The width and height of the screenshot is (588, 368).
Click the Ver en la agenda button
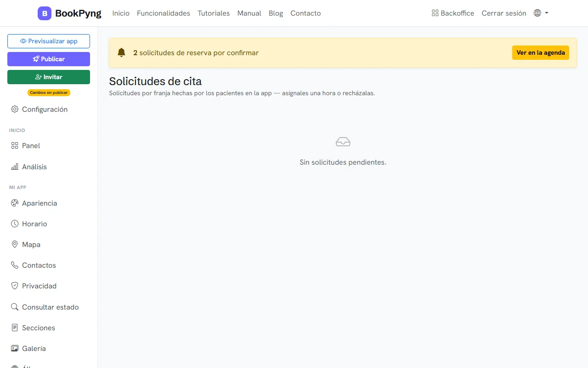pos(541,52)
